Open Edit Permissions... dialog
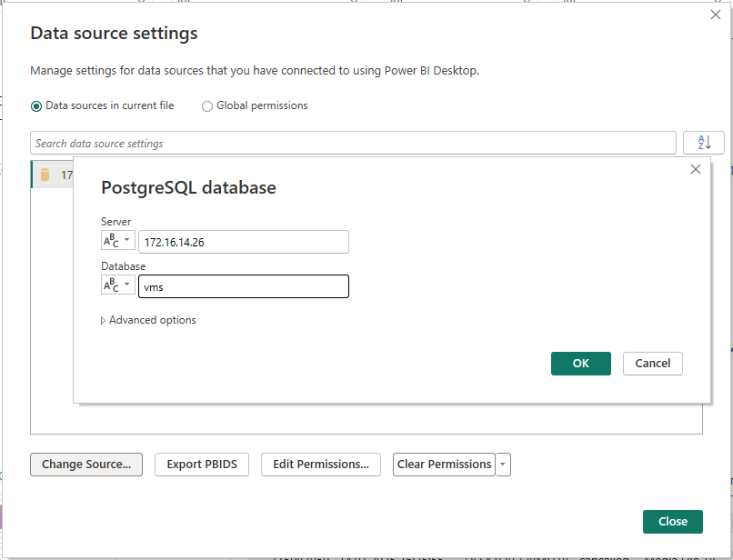The image size is (733, 560). tap(321, 465)
